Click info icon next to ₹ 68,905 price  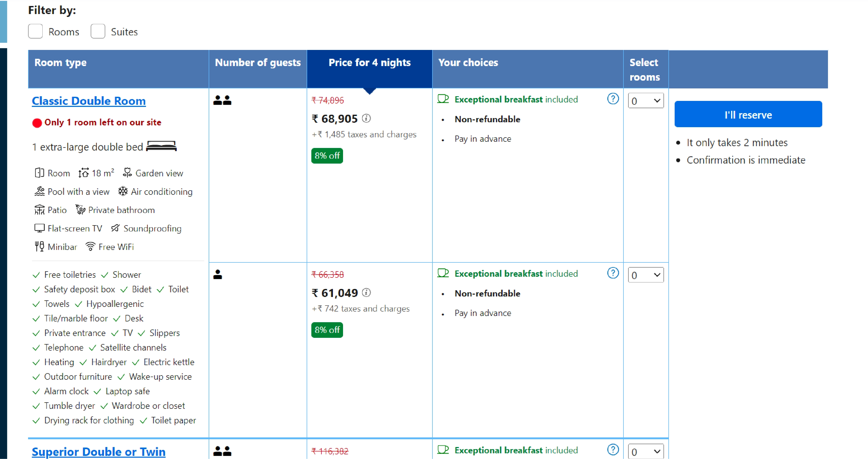coord(366,118)
